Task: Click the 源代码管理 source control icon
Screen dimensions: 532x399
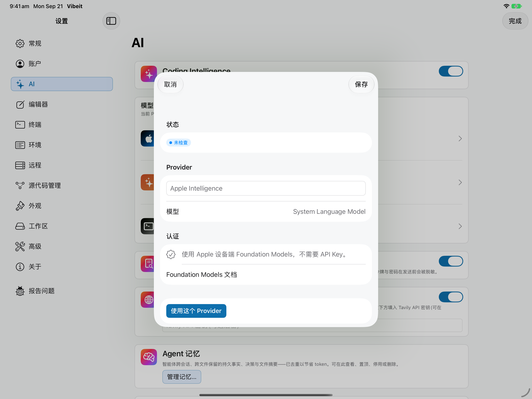Action: click(20, 185)
